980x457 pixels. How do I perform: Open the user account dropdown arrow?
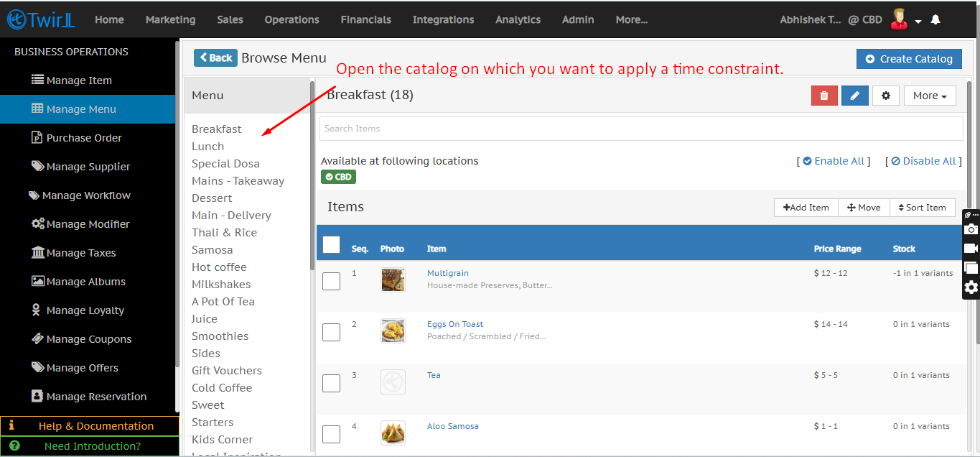(x=918, y=22)
